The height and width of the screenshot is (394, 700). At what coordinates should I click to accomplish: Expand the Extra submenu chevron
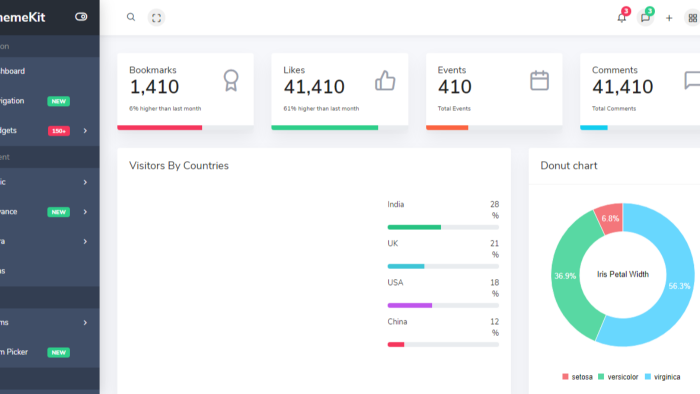point(85,241)
